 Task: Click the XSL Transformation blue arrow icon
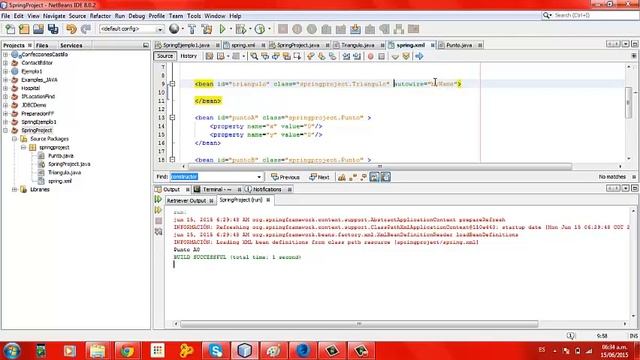point(419,56)
